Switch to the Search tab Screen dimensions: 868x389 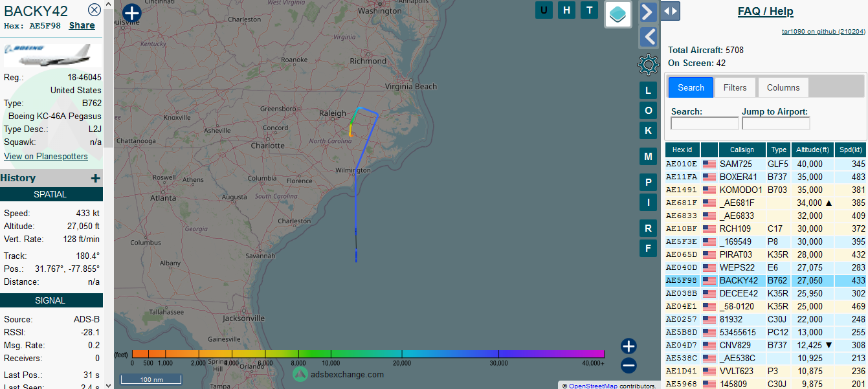(691, 87)
